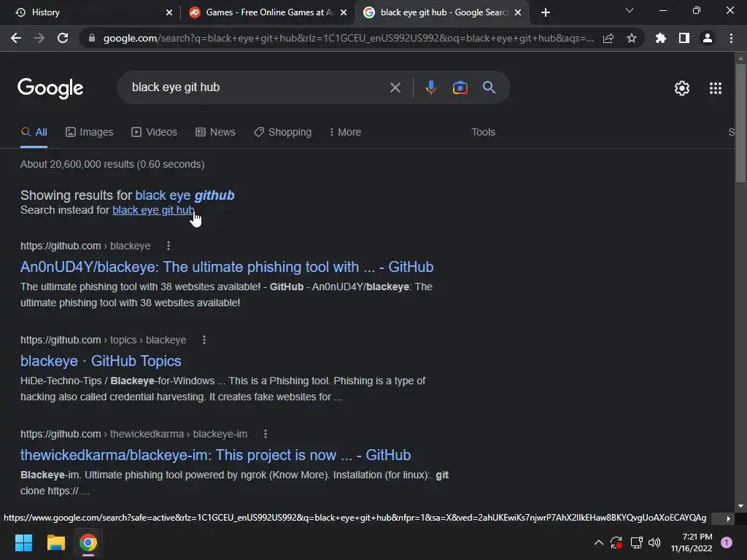Submit search with magnifier icon

[x=489, y=87]
